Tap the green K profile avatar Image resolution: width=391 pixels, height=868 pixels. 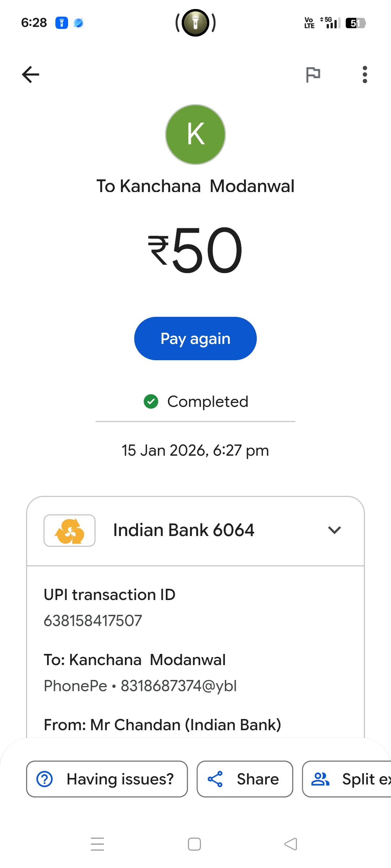tap(195, 135)
